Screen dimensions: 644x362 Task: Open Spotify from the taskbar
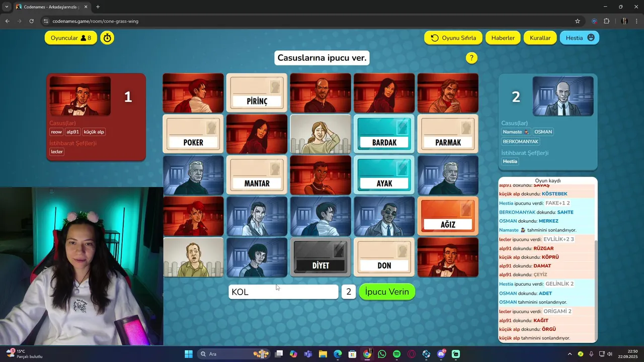396,354
